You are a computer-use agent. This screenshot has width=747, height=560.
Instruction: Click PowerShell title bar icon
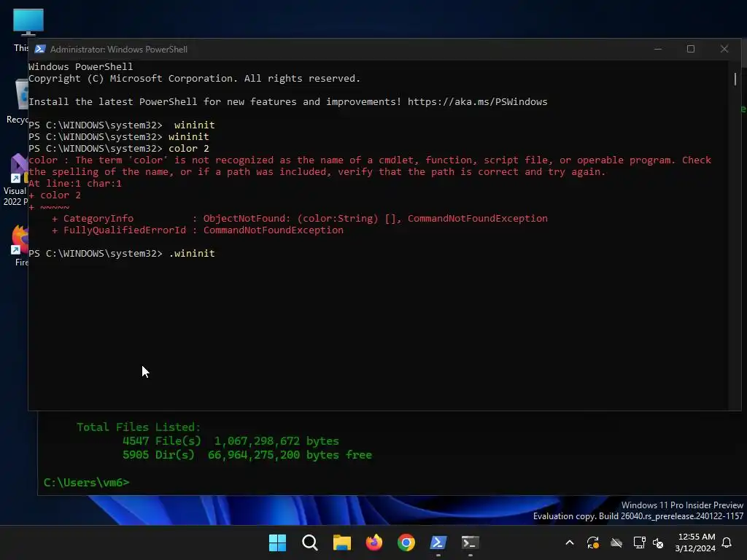pyautogui.click(x=40, y=49)
